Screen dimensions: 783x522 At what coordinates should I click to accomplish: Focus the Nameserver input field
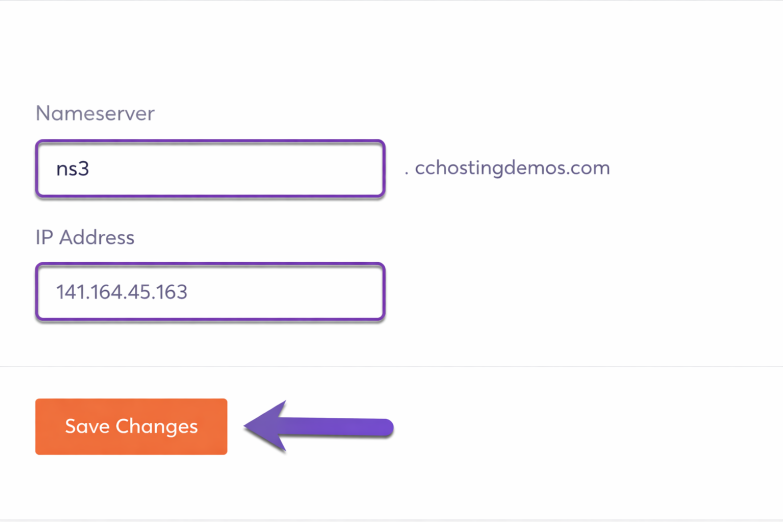click(x=210, y=169)
